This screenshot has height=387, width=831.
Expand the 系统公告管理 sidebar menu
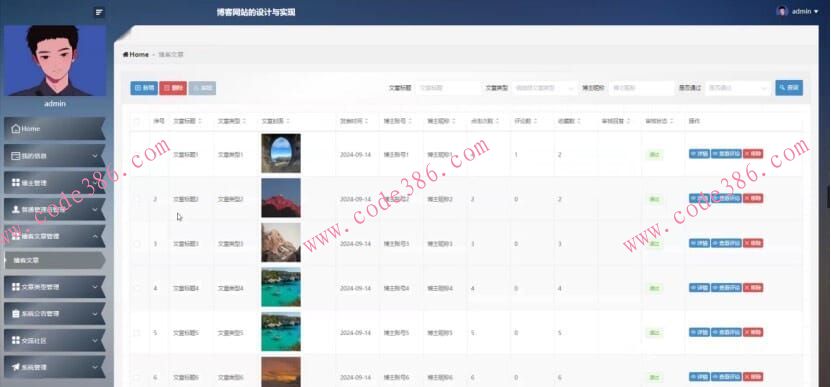[55, 313]
